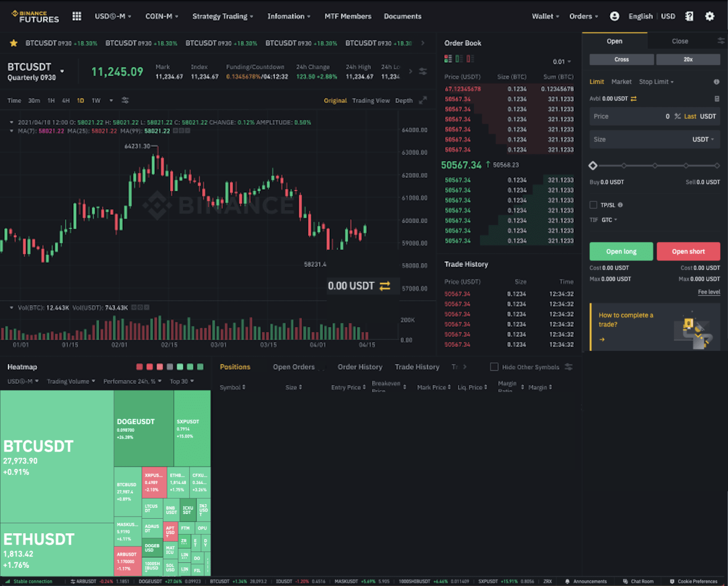Switch chart to Trading View mode
Screen dimensions: 728x586
(371, 101)
